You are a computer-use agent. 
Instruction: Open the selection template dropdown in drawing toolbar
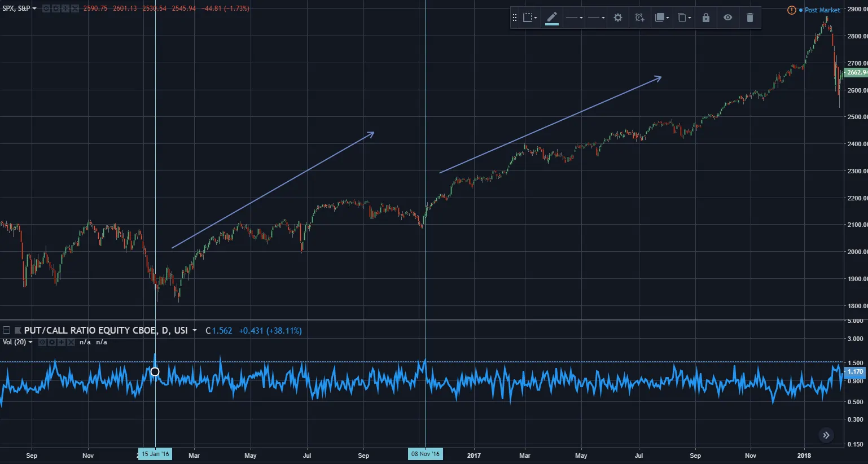(530, 17)
